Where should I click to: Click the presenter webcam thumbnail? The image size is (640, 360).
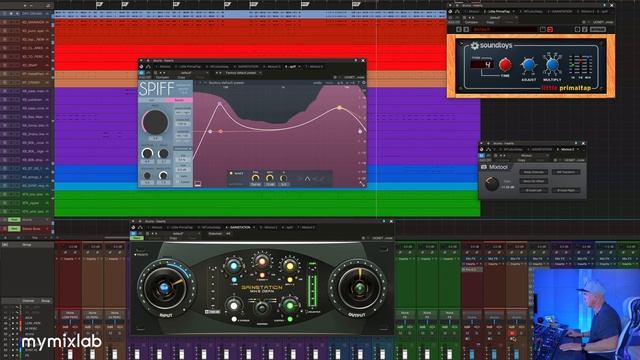586,313
